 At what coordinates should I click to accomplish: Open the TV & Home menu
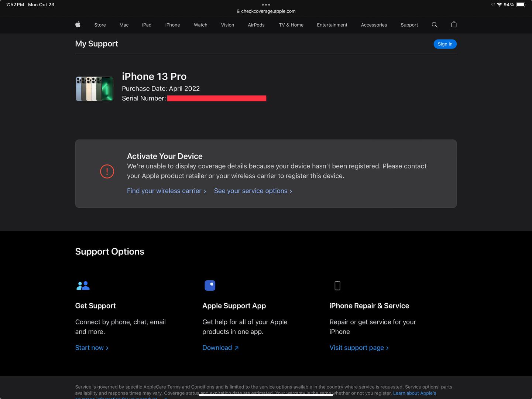291,25
